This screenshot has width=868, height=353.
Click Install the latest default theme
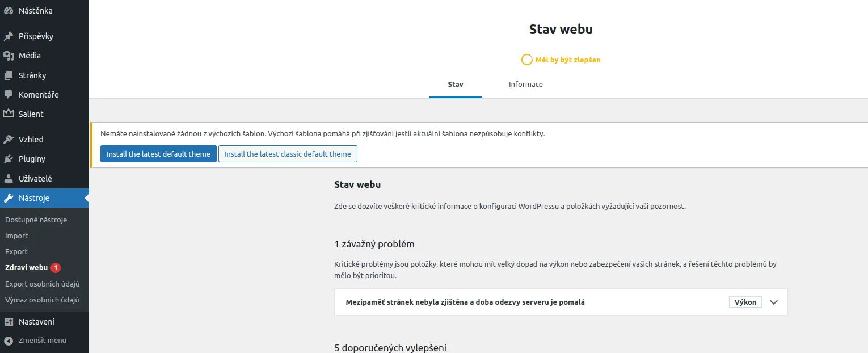click(x=158, y=153)
